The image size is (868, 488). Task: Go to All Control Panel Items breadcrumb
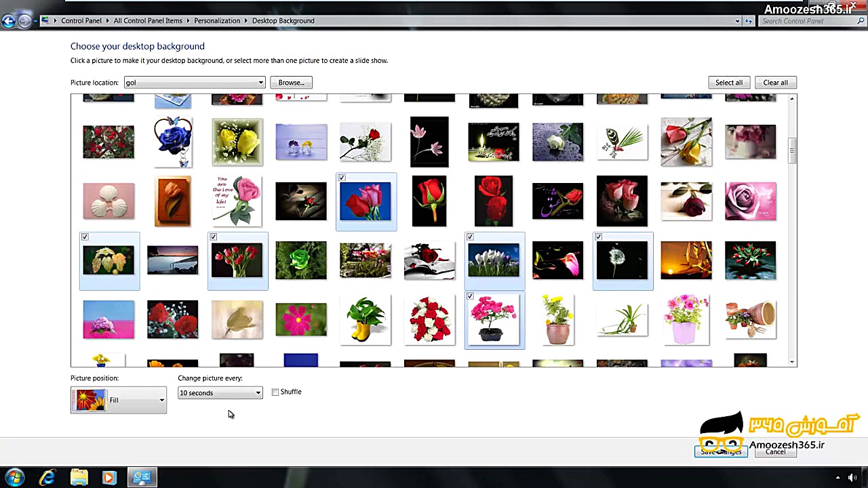tap(148, 21)
